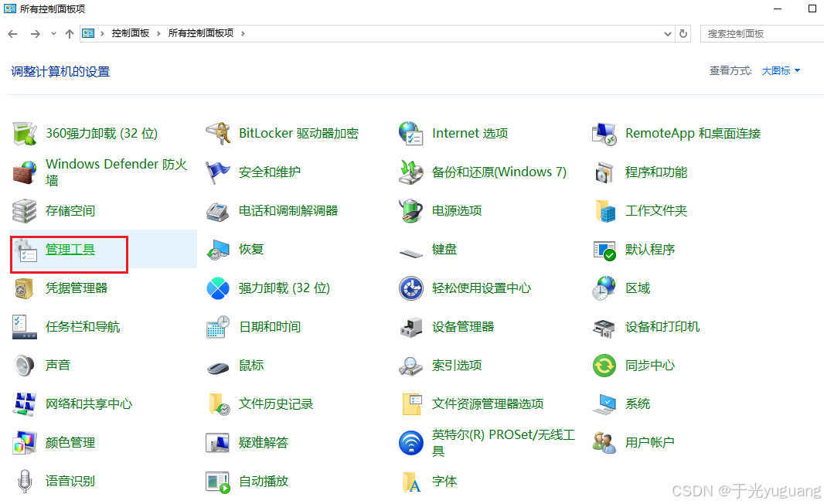Refresh the control panel view
The width and height of the screenshot is (824, 504).
[x=683, y=34]
